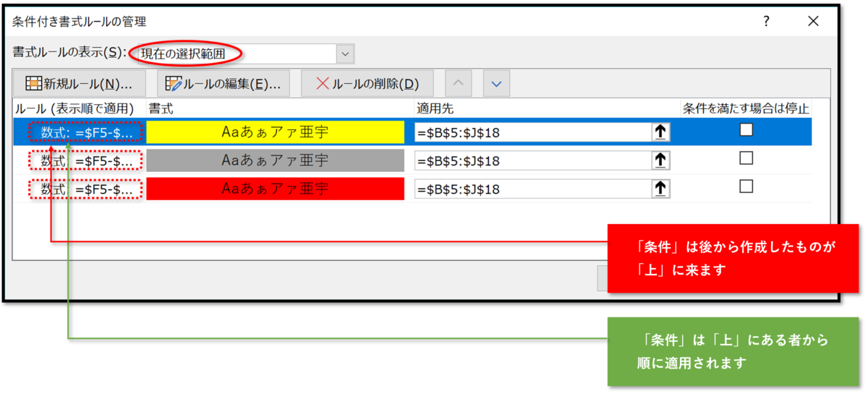Click range selector icon for yellow rule
The width and height of the screenshot is (868, 396).
click(660, 132)
